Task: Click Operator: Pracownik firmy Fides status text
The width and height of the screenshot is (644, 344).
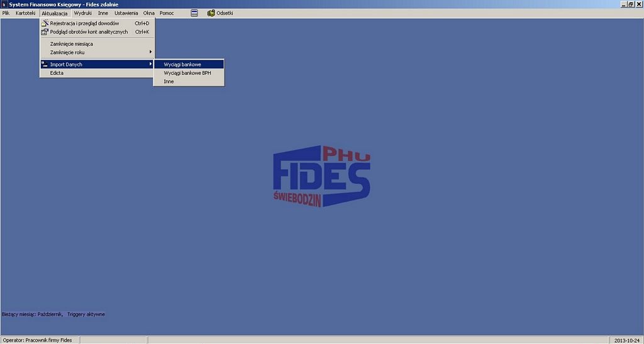Action: pos(37,340)
